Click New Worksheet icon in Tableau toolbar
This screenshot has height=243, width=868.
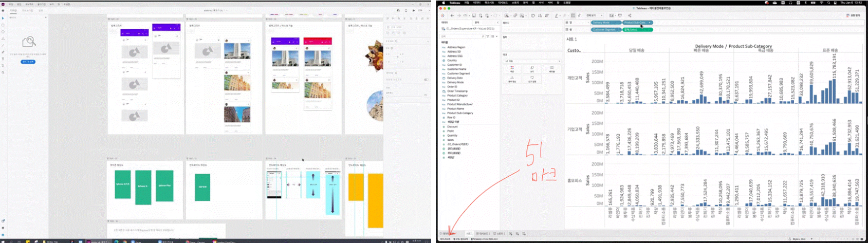507,15
